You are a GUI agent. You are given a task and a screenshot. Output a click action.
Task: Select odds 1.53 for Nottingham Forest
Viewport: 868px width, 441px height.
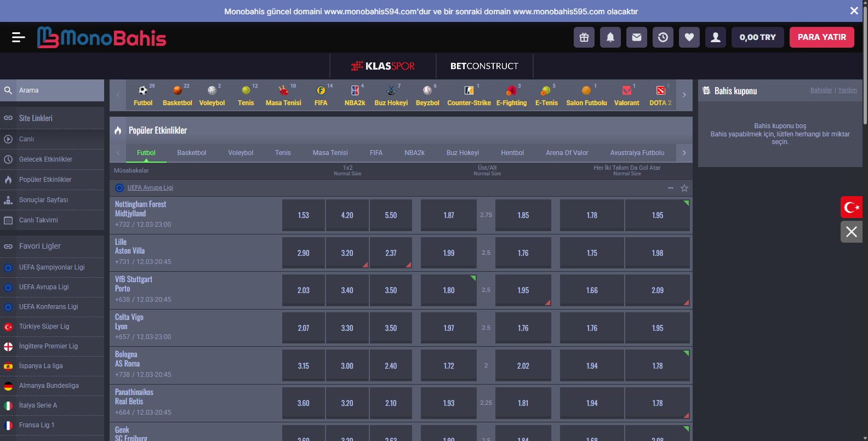point(303,215)
